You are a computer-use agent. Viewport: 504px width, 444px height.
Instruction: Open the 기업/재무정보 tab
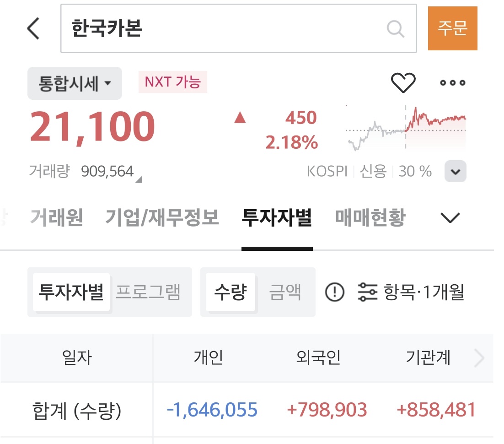click(162, 218)
